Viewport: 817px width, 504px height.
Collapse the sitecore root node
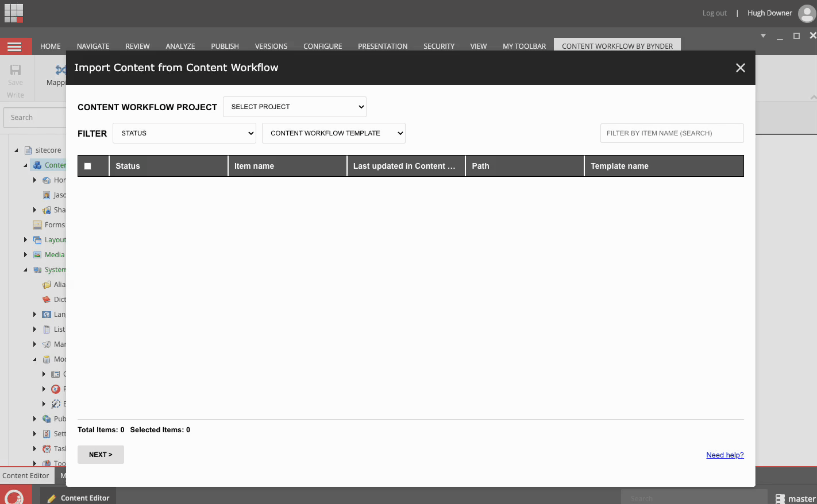tap(16, 150)
